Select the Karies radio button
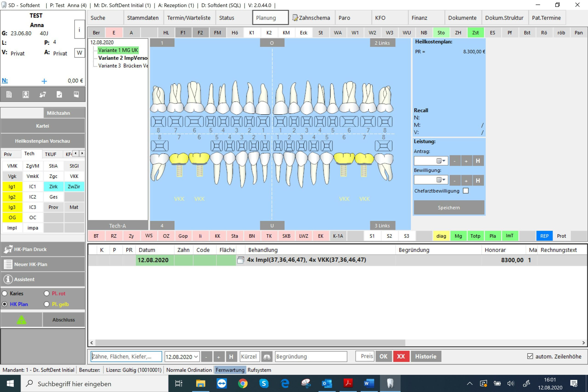Viewport: 588px width, 392px height. click(x=5, y=293)
